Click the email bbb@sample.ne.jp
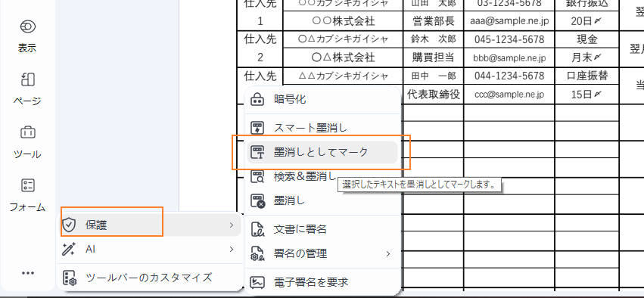The width and height of the screenshot is (644, 298). point(510,58)
